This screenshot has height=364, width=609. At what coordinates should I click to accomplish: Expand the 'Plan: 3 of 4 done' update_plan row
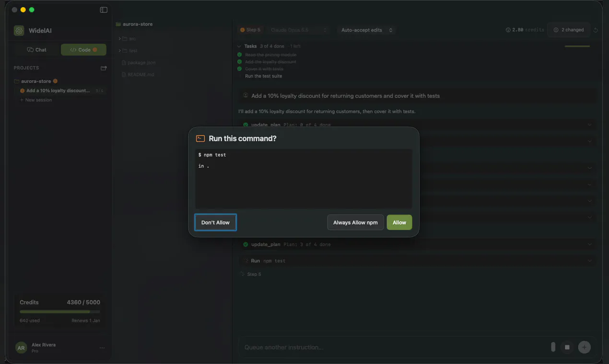418,244
